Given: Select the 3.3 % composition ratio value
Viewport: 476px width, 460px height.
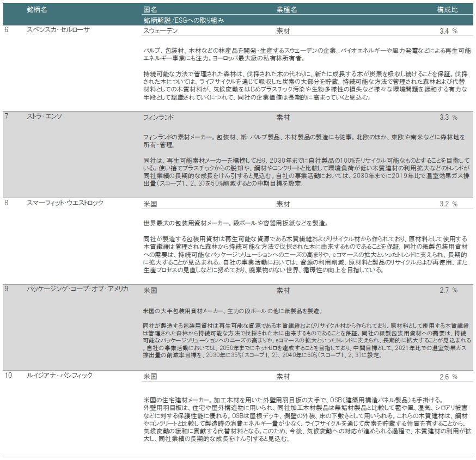Looking at the screenshot, I should tap(448, 117).
